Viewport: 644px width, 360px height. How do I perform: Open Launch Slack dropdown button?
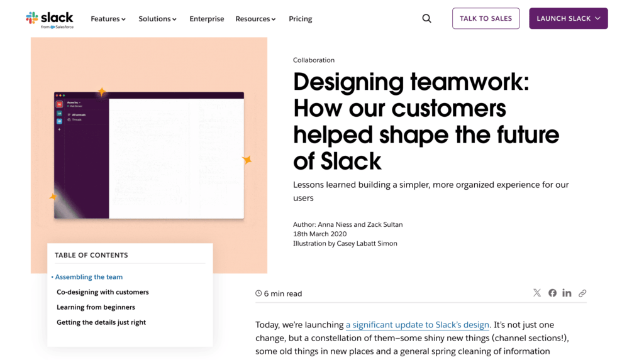[x=568, y=19]
